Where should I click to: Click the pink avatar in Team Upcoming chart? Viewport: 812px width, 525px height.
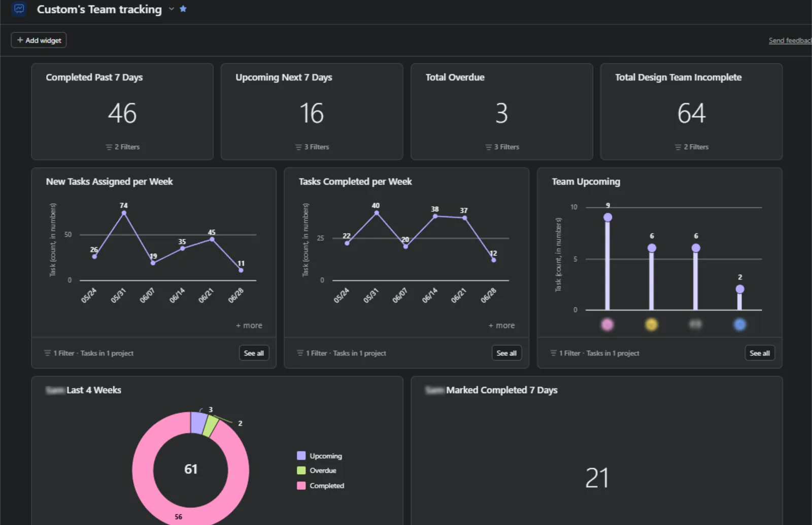click(x=607, y=324)
